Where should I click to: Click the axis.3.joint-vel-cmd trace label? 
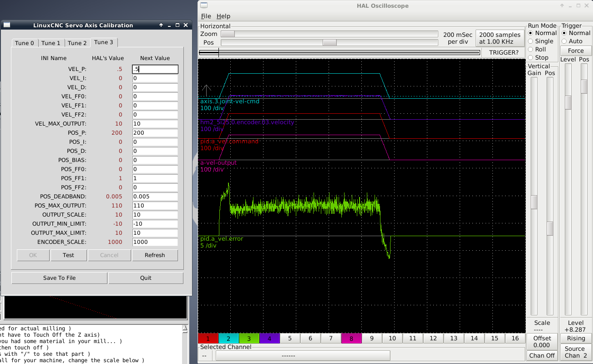click(230, 101)
